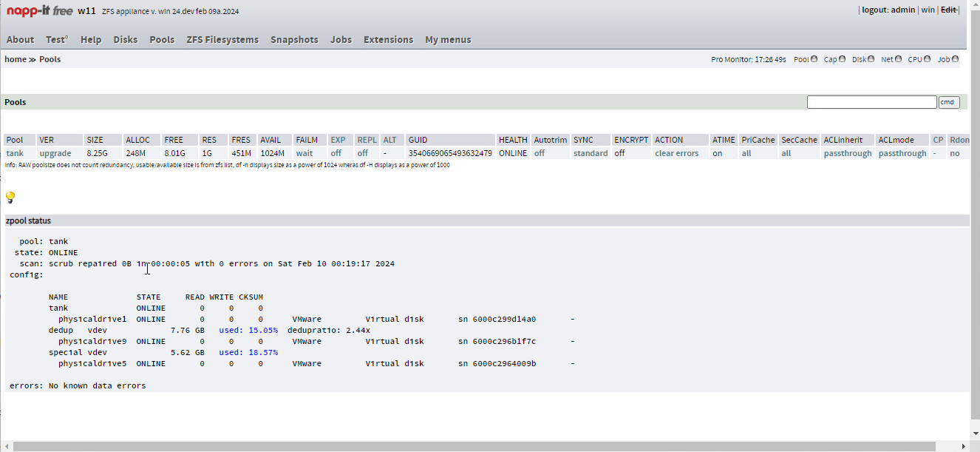Toggle Autotrim off value for tank
This screenshot has height=452, width=980.
(540, 153)
